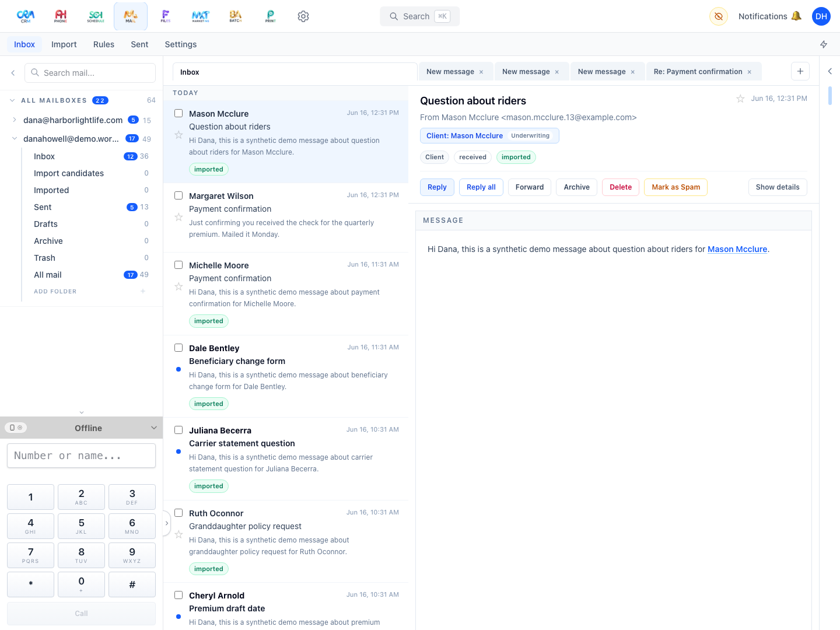Open the Import menu tab
The height and width of the screenshot is (630, 840).
(64, 44)
